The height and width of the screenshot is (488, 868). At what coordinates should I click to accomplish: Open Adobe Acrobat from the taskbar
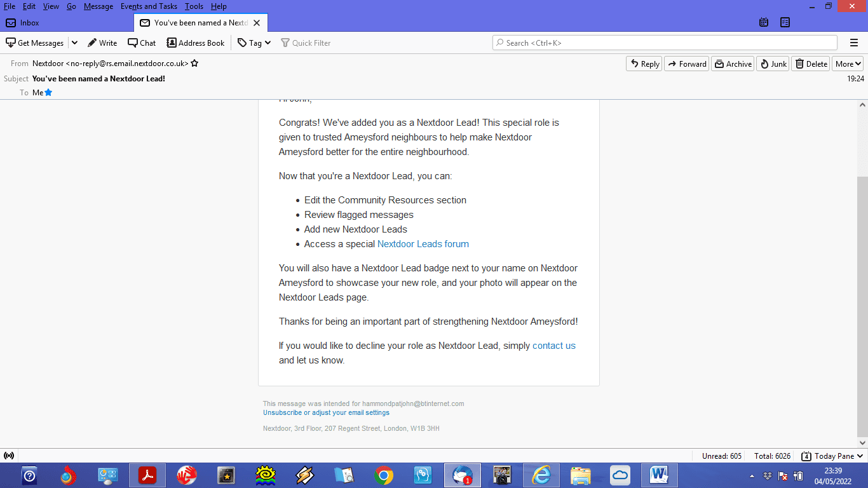147,475
